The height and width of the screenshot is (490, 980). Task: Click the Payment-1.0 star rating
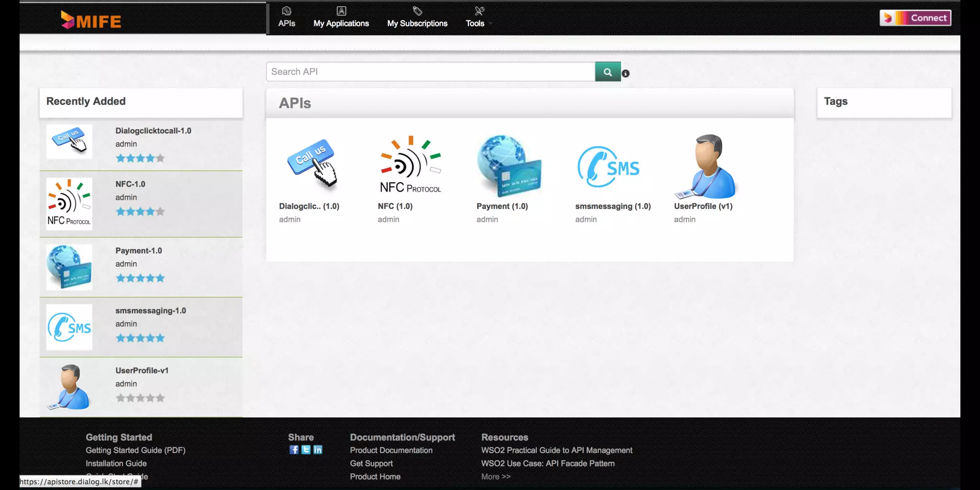point(140,278)
